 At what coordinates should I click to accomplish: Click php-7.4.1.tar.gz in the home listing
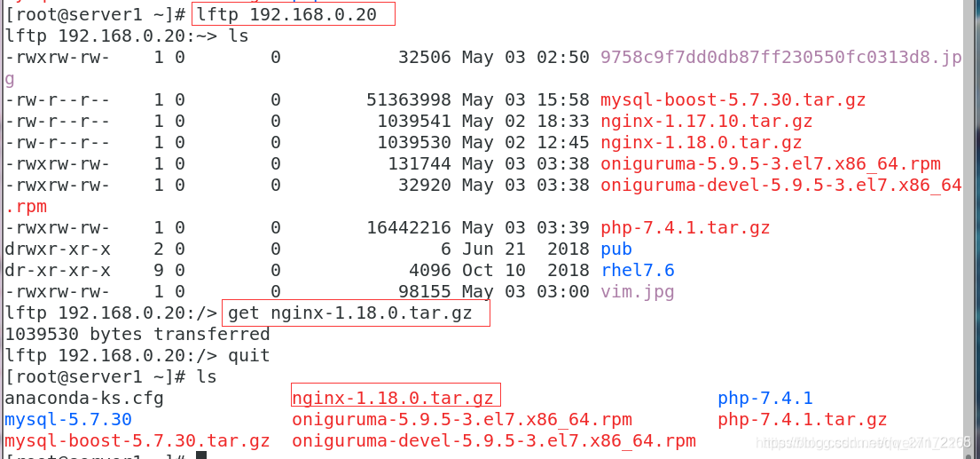pos(803,419)
